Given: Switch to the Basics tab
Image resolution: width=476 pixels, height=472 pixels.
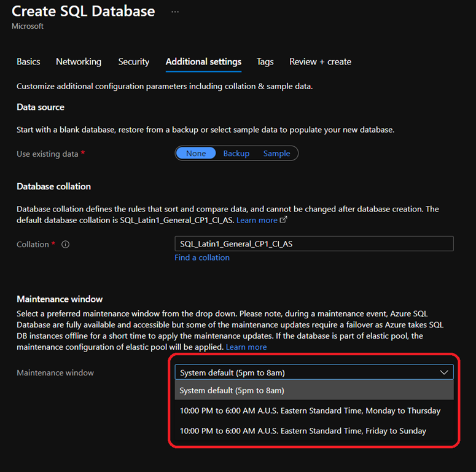Looking at the screenshot, I should (28, 61).
